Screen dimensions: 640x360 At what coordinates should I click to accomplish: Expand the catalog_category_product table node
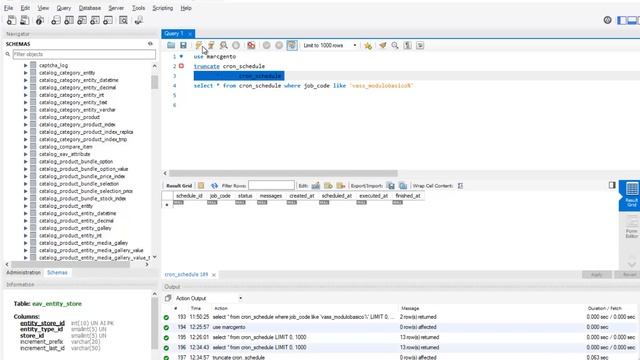click(25, 117)
